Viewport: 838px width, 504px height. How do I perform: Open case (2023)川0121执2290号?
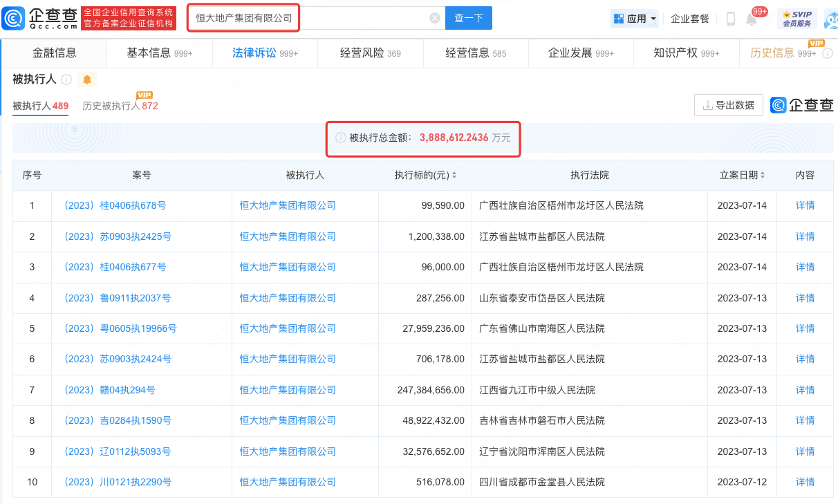pos(117,482)
